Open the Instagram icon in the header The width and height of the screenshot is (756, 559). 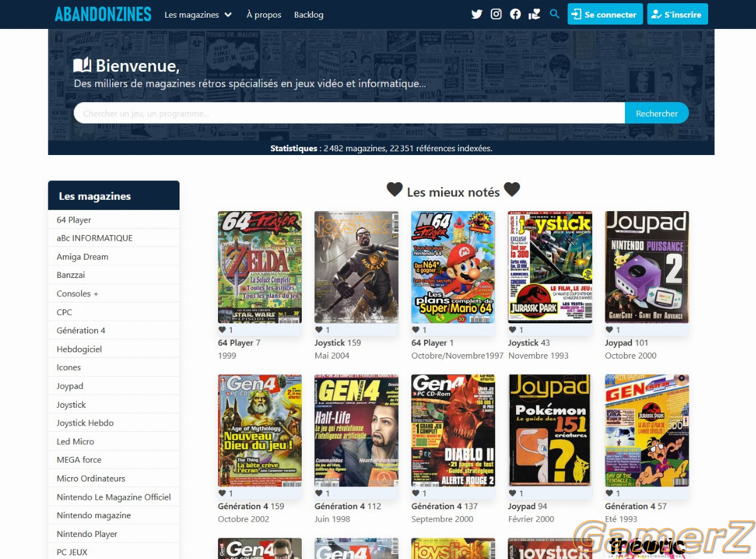coord(496,14)
